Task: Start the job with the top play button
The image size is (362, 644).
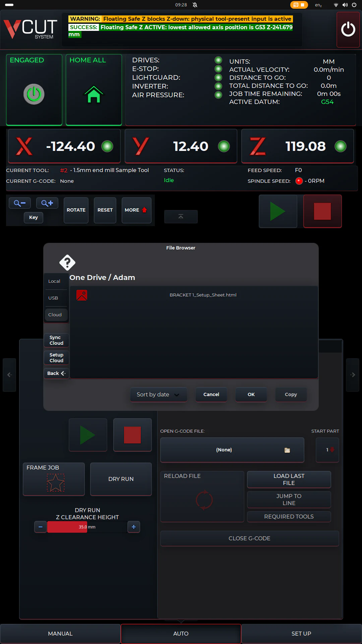Action: pyautogui.click(x=278, y=211)
